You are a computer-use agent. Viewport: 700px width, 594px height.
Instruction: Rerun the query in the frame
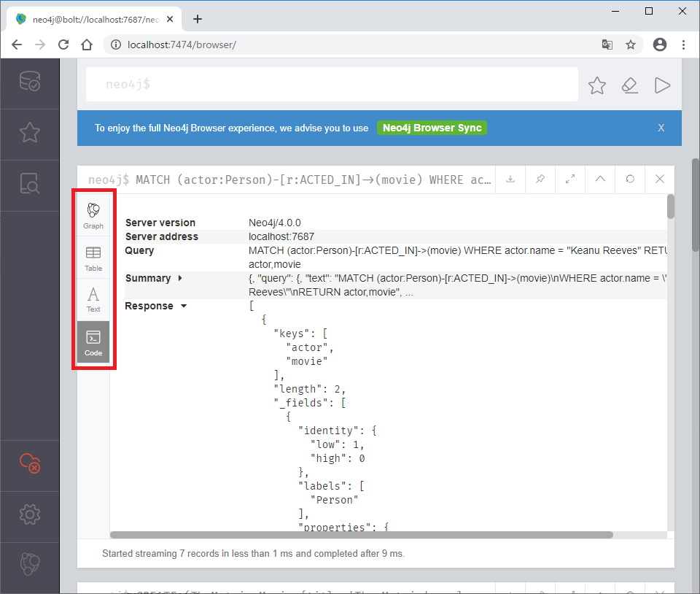click(630, 179)
